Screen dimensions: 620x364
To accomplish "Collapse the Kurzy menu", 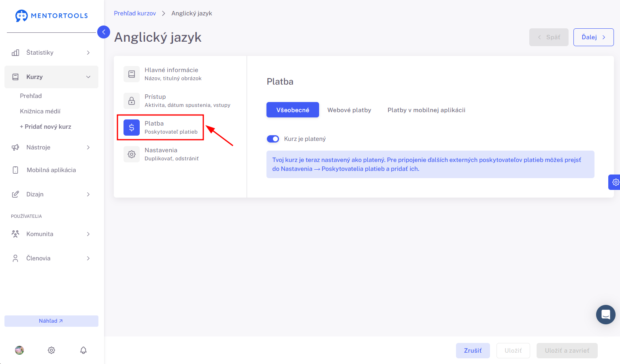I will 51,77.
